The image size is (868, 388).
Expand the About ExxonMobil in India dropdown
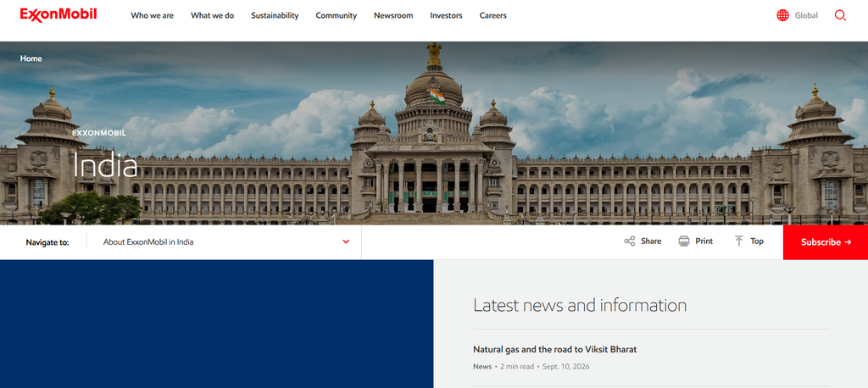click(x=224, y=242)
